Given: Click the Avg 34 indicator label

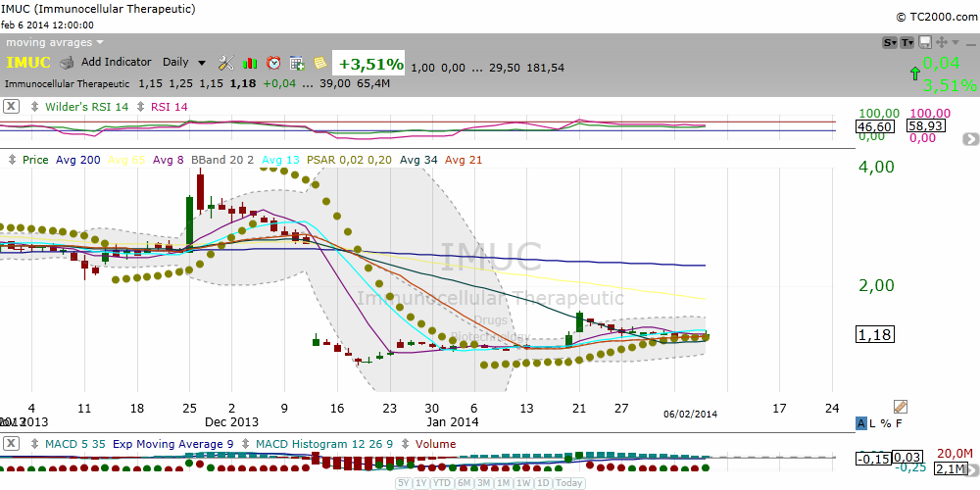Looking at the screenshot, I should click(418, 160).
